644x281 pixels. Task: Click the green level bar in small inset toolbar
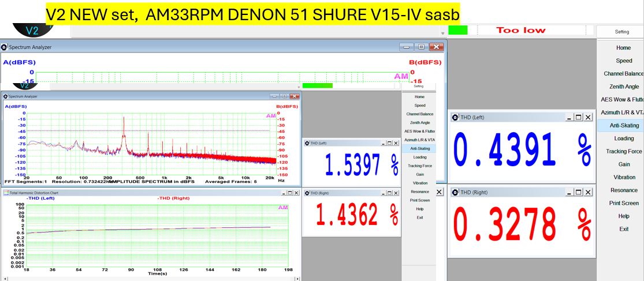click(318, 86)
